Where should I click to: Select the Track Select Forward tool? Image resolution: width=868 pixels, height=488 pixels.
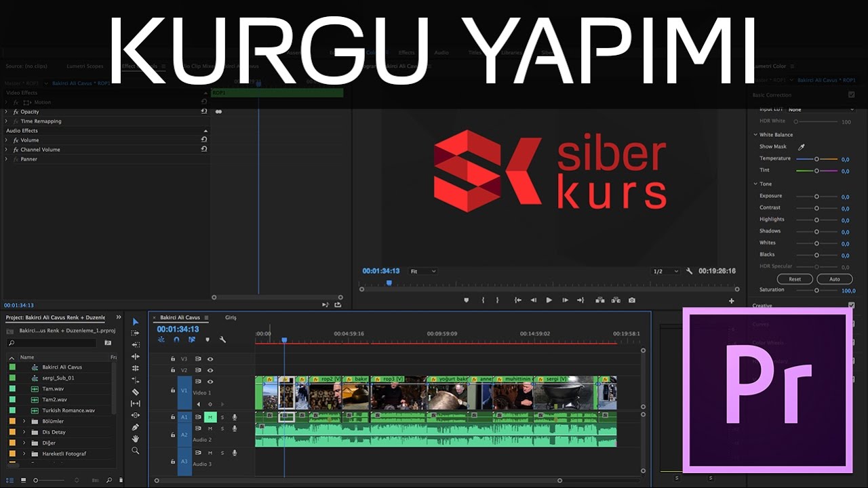pos(136,333)
